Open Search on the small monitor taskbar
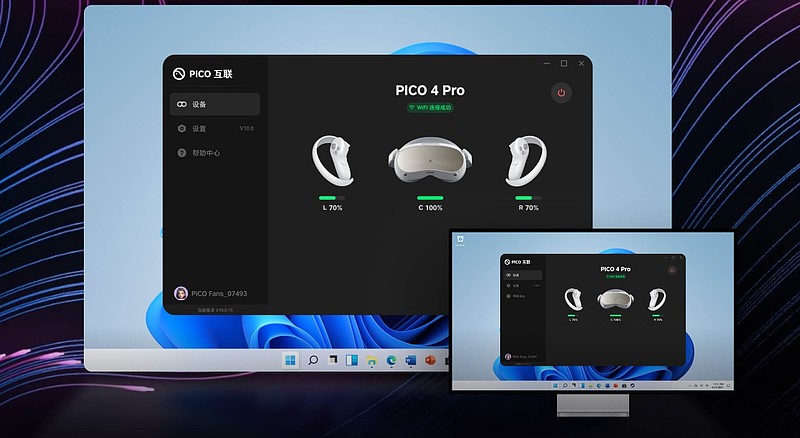 [565, 386]
